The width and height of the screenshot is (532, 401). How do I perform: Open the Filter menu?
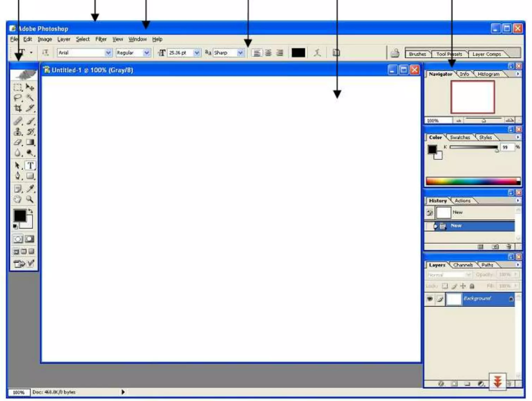[101, 39]
